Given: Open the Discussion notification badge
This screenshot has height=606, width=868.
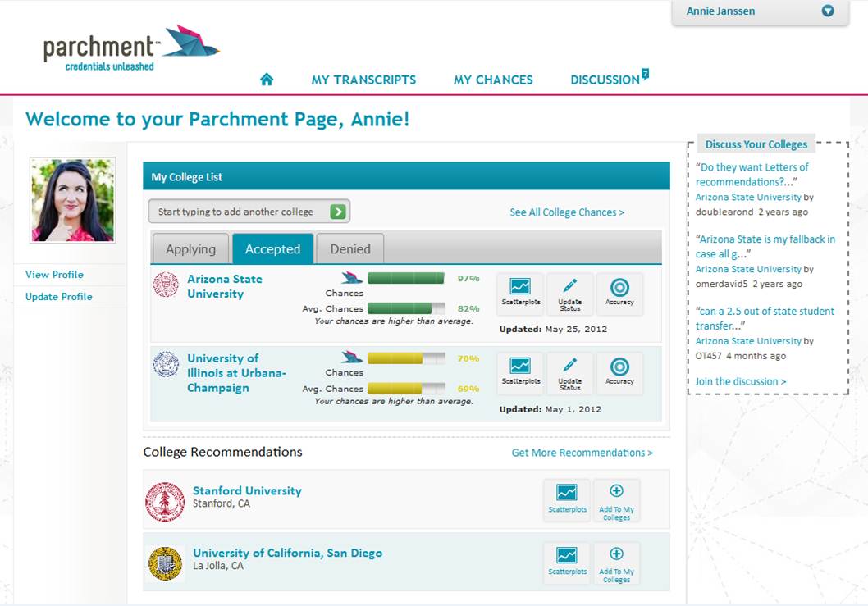Looking at the screenshot, I should [645, 73].
